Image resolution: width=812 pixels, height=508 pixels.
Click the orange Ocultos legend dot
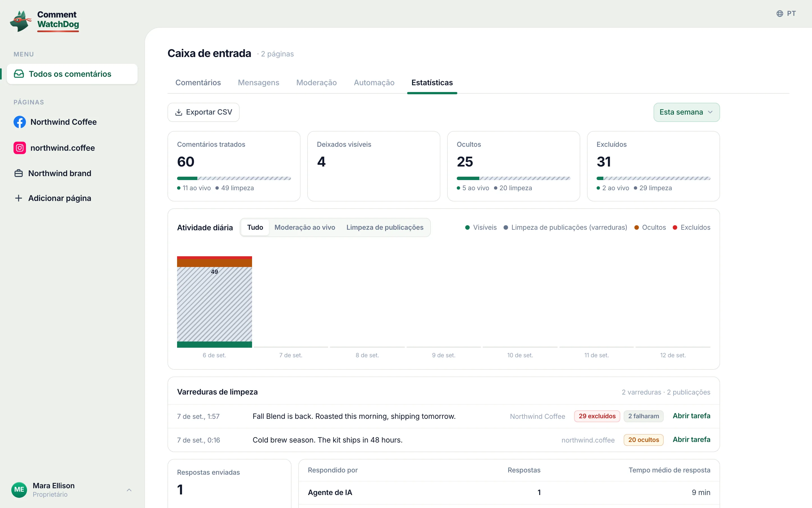(x=637, y=227)
